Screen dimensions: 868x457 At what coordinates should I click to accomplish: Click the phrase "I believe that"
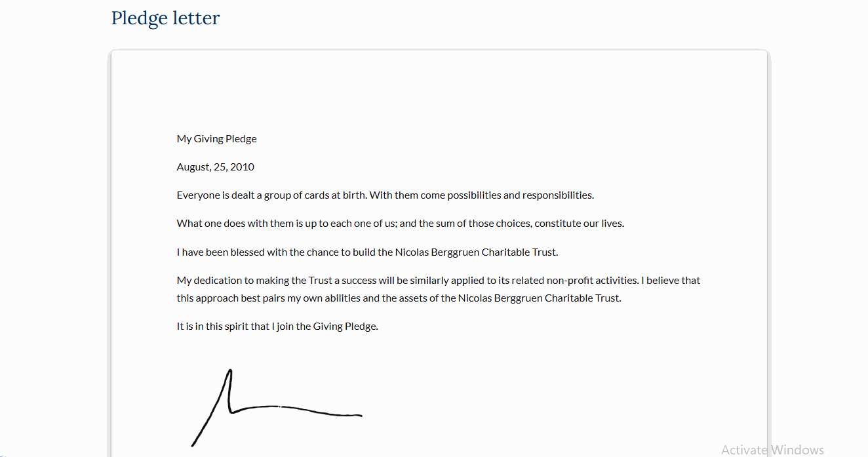click(671, 281)
